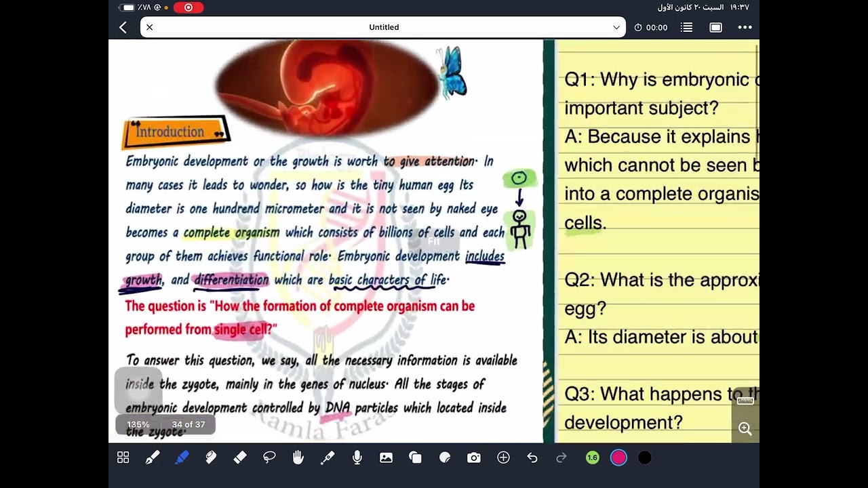The width and height of the screenshot is (868, 488).
Task: Select the Untitled document tab
Action: coord(383,27)
